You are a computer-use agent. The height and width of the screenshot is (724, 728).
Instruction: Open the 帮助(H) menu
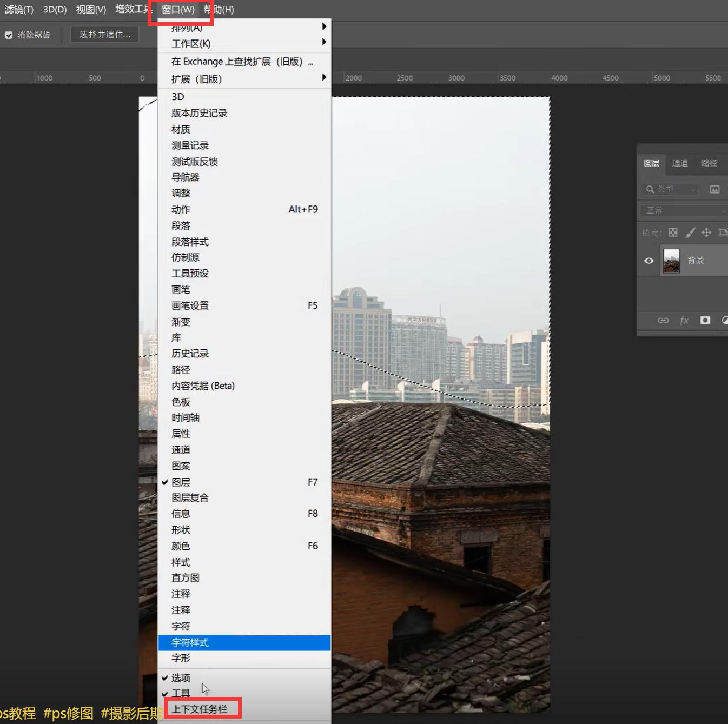coord(219,9)
